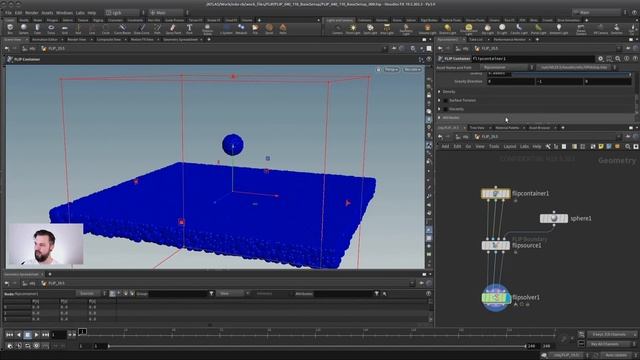
Task: Select the Tube shelf tool
Action: click(37, 29)
